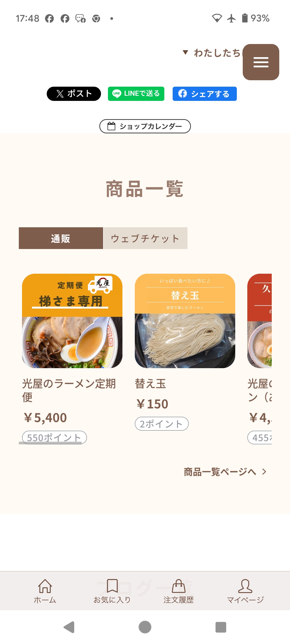Share via the LINEで送る button
Viewport: 290px width, 644px height.
(136, 94)
